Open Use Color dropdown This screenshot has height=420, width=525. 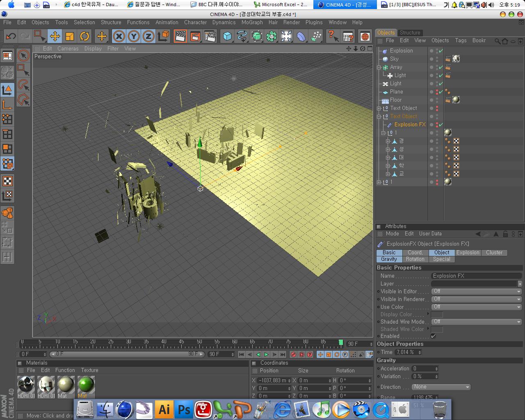pyautogui.click(x=477, y=307)
